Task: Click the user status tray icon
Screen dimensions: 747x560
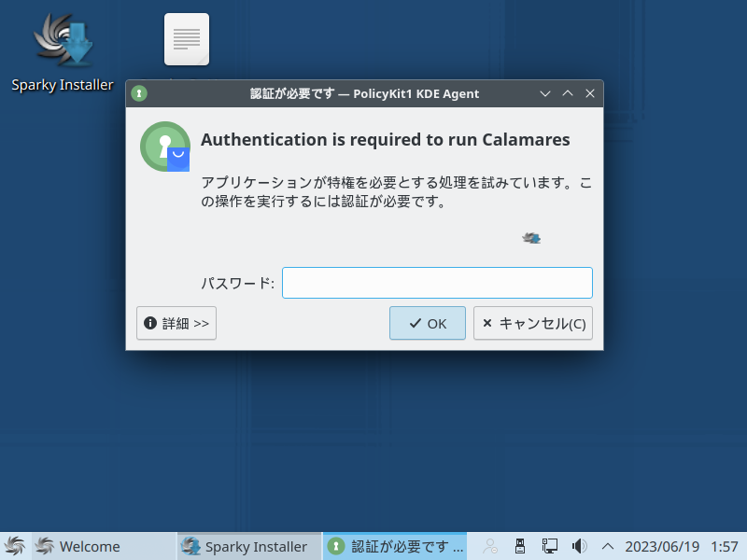Action: (490, 546)
